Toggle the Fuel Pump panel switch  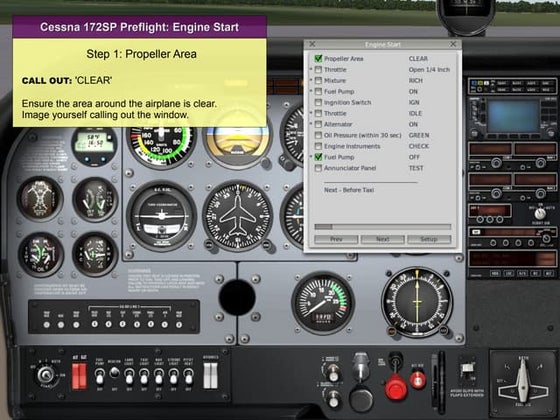100,376
